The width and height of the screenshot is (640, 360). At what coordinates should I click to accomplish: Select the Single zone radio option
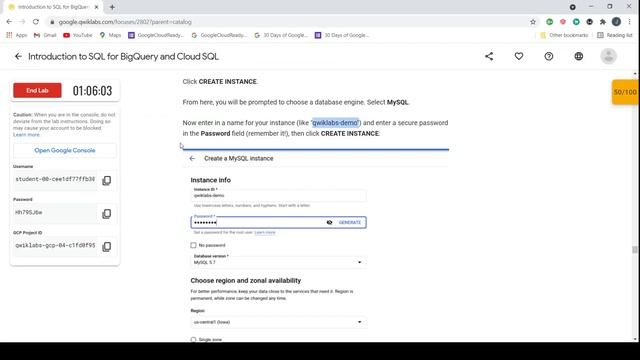pyautogui.click(x=193, y=340)
